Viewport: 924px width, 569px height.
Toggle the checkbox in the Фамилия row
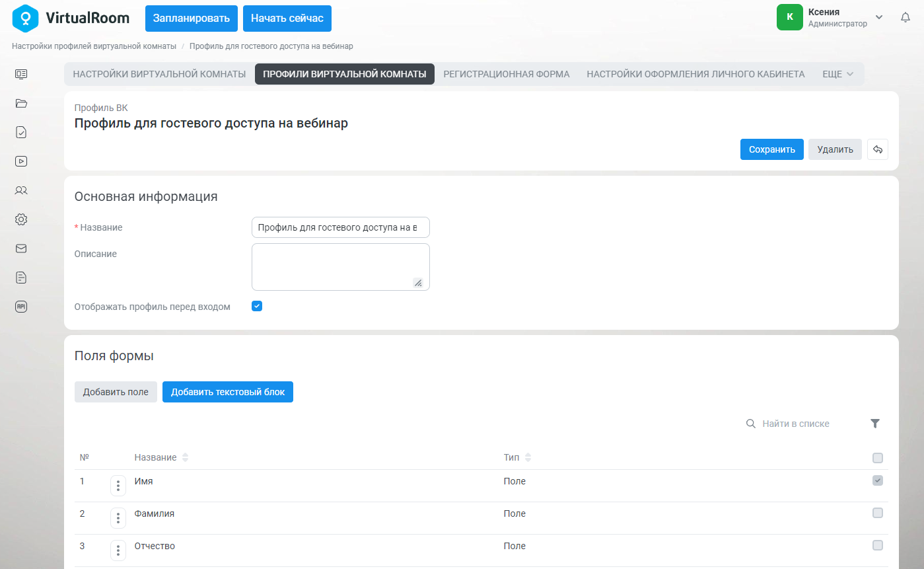click(x=878, y=513)
